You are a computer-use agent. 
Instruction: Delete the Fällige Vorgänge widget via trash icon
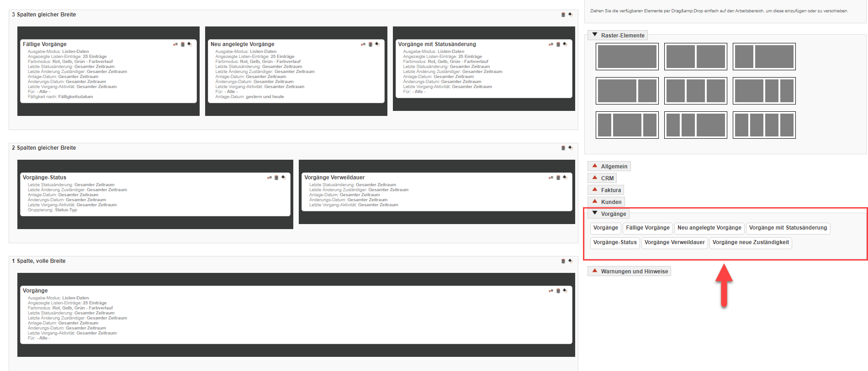pos(183,44)
